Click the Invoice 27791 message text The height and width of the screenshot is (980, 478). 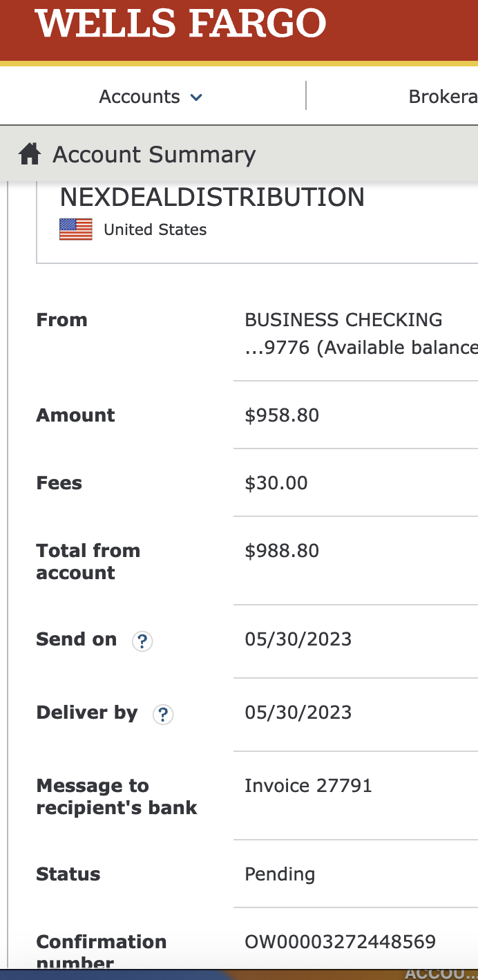click(x=308, y=786)
